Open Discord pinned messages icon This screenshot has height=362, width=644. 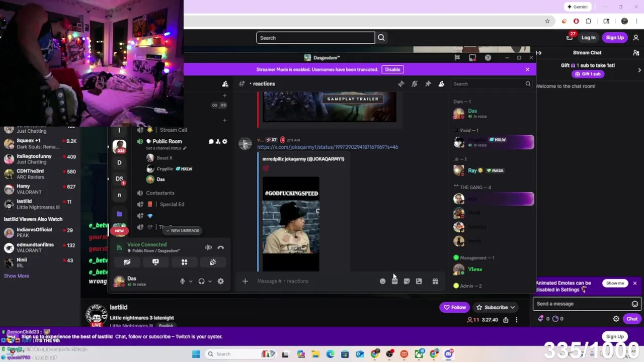428,84
